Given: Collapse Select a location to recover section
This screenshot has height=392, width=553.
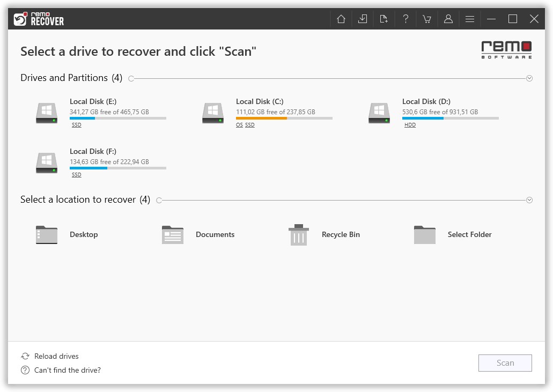Looking at the screenshot, I should pos(529,200).
